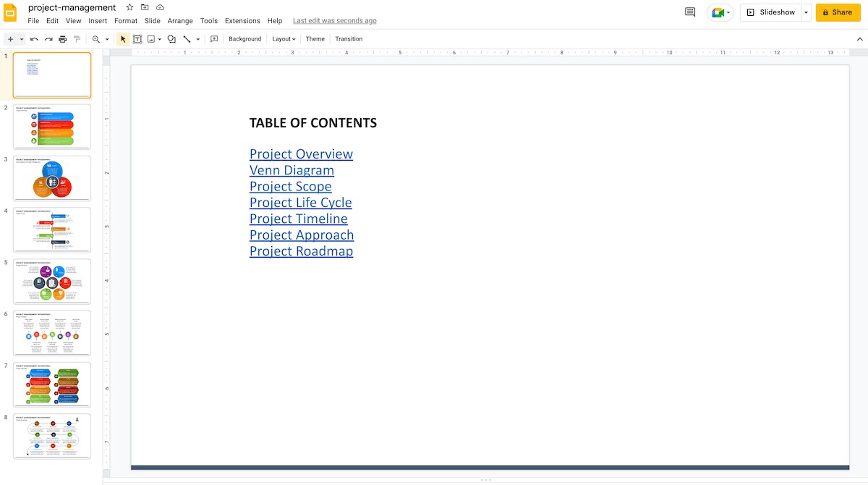868x485 pixels.
Task: Click the Share button
Action: click(x=838, y=12)
